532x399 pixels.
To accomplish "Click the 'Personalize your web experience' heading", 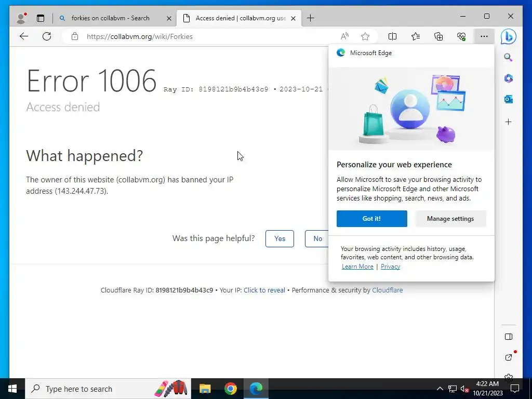I will click(394, 165).
